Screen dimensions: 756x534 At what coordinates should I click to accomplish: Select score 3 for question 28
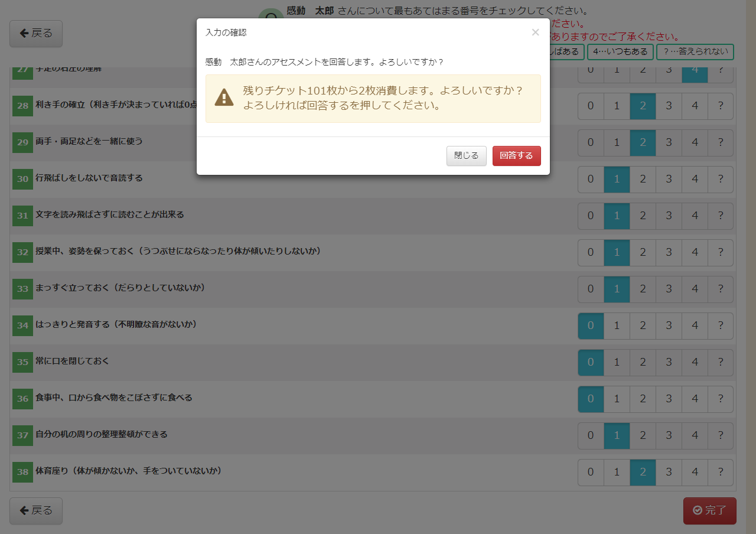tap(669, 106)
